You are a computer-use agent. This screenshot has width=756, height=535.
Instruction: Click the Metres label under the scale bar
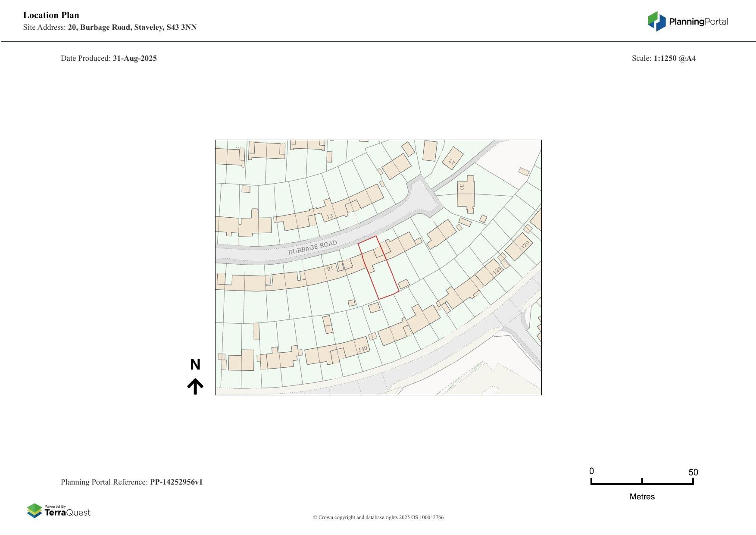click(642, 497)
